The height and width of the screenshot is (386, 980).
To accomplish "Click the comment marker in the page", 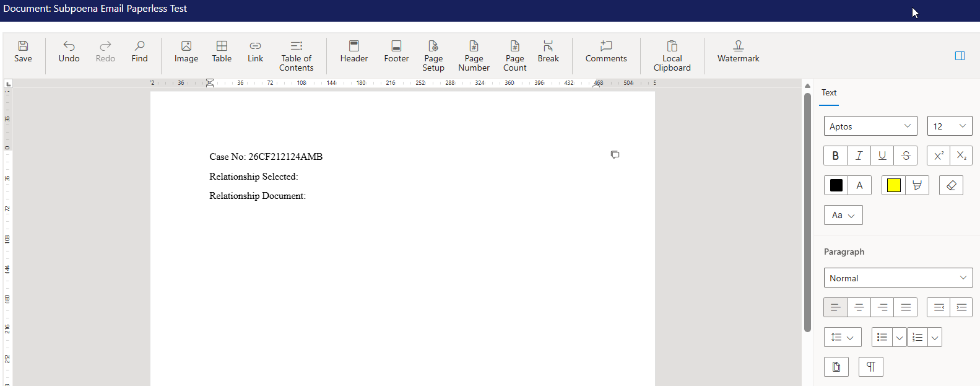I will [x=615, y=155].
